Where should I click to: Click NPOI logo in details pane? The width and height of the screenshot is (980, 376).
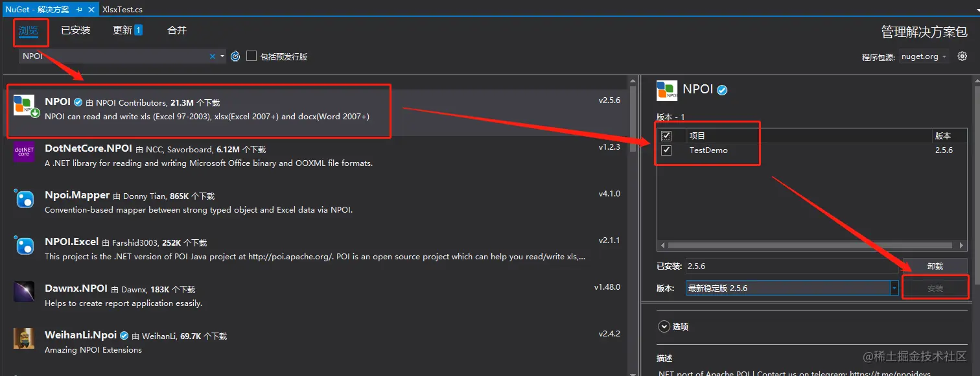667,91
